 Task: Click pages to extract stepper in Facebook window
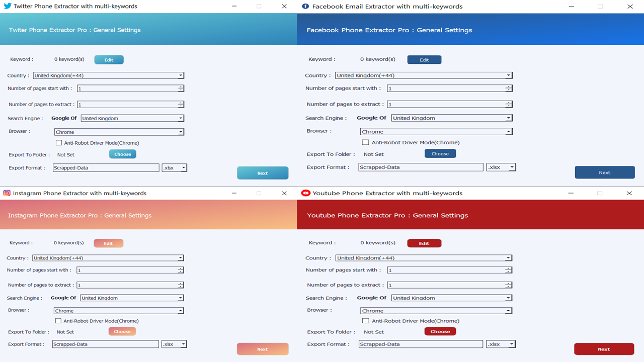point(509,104)
